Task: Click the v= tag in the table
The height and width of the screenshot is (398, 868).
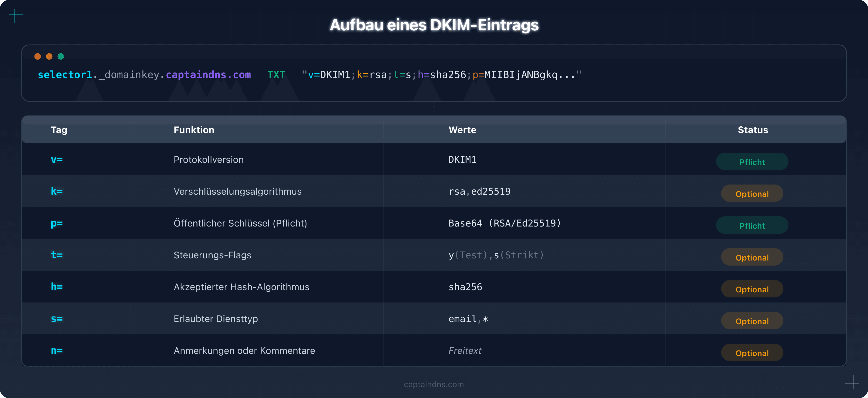Action: click(56, 159)
